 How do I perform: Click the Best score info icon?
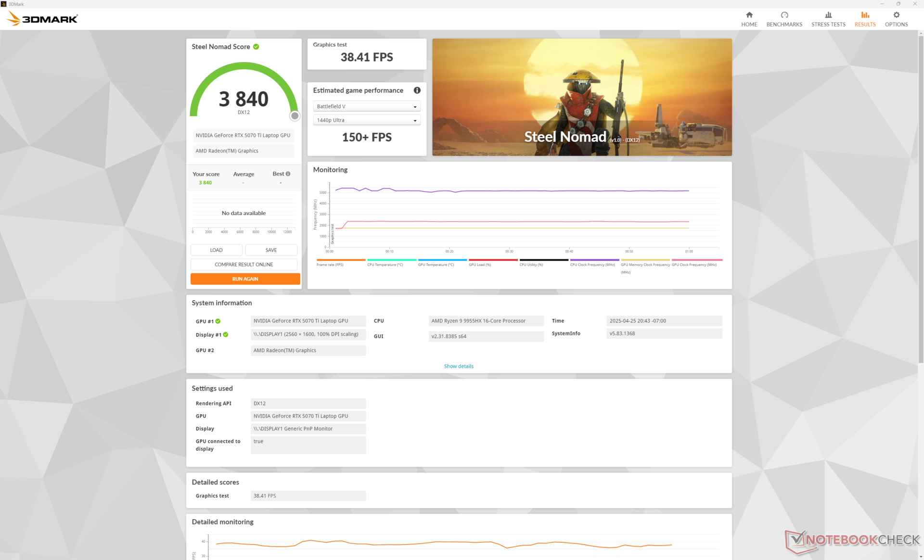tap(288, 174)
